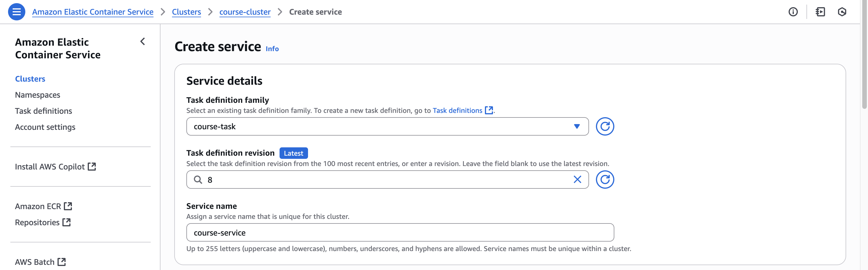Open the Create service Info link
868x270 pixels.
click(x=272, y=49)
